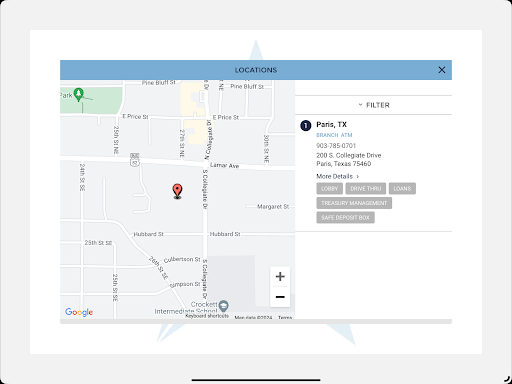Select the LOANS service tag

coord(402,189)
